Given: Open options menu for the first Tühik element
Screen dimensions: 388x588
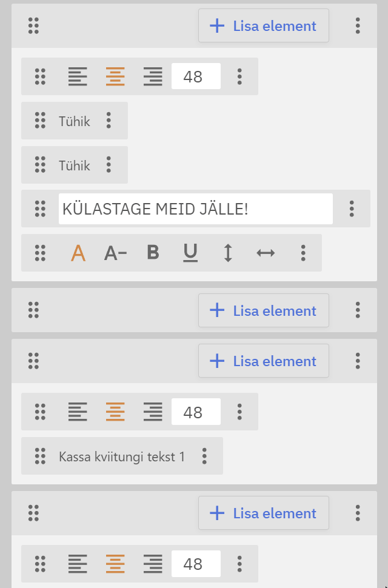Looking at the screenshot, I should 109,121.
